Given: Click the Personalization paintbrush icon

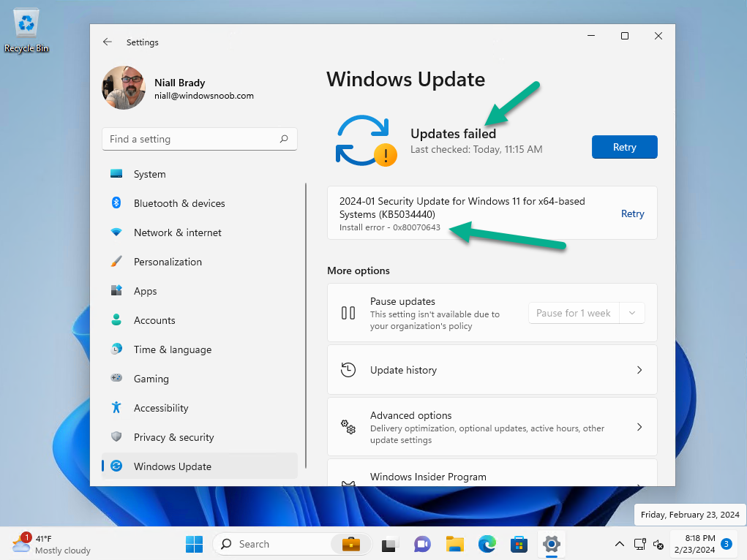Looking at the screenshot, I should point(116,262).
